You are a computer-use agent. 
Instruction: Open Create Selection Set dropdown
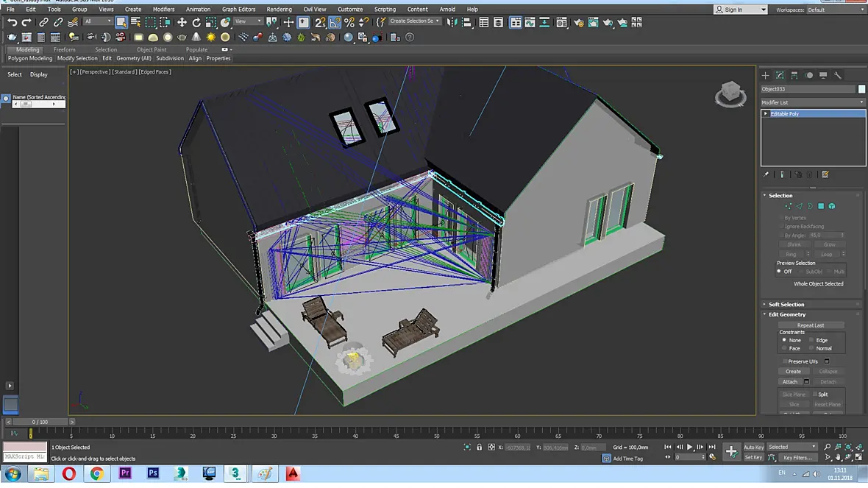pos(415,21)
